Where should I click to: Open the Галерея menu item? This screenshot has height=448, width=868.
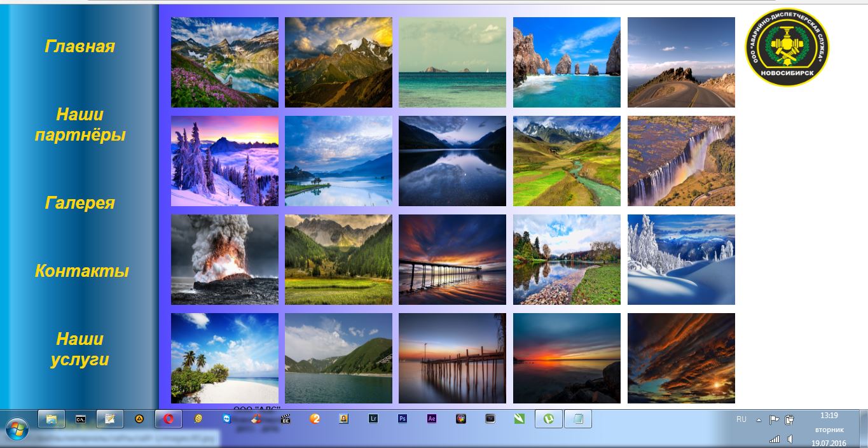pos(79,202)
